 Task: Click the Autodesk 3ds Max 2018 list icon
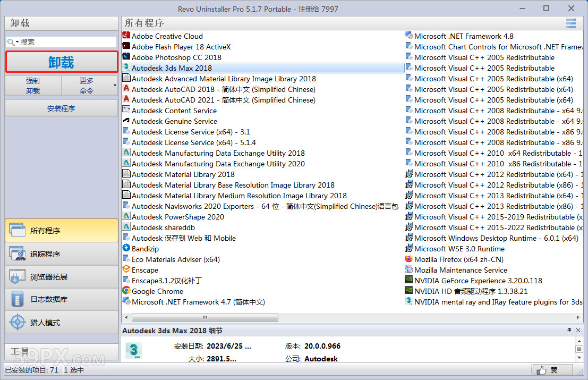pyautogui.click(x=126, y=67)
